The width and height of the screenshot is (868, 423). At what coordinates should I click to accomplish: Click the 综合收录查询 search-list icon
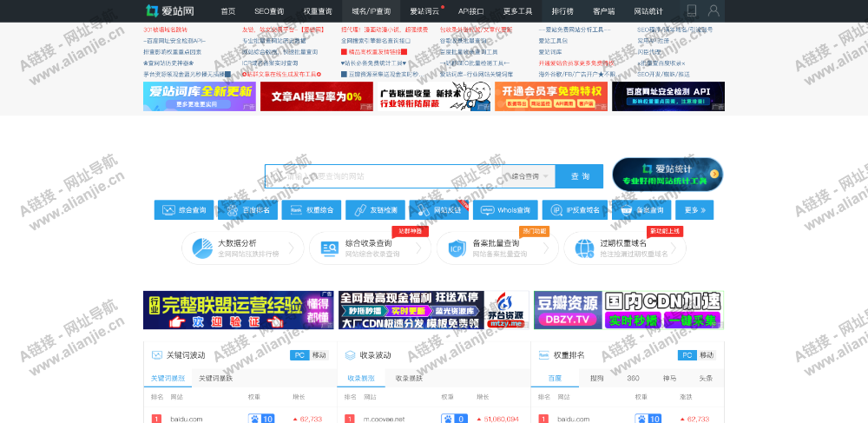pos(330,248)
